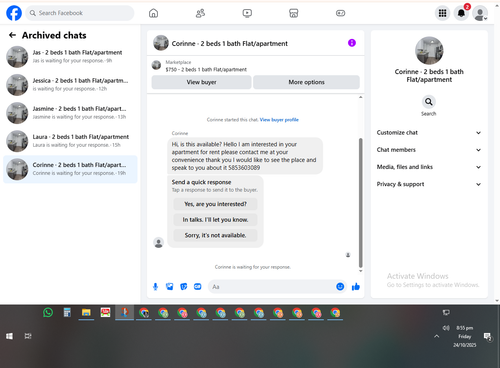Viewport: 500px width, 368px height.
Task: Show hidden tray icons chevron
Action: coord(436,336)
